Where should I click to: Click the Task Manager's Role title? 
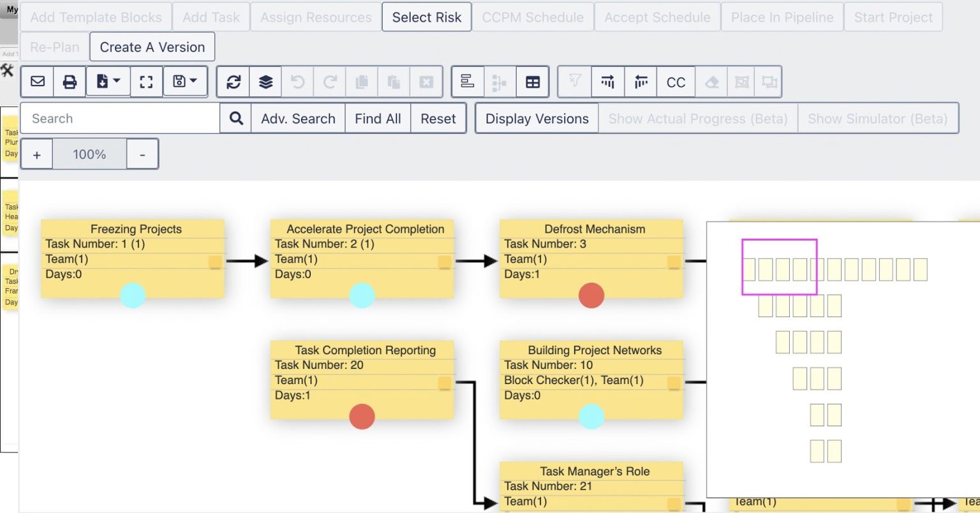click(x=595, y=472)
